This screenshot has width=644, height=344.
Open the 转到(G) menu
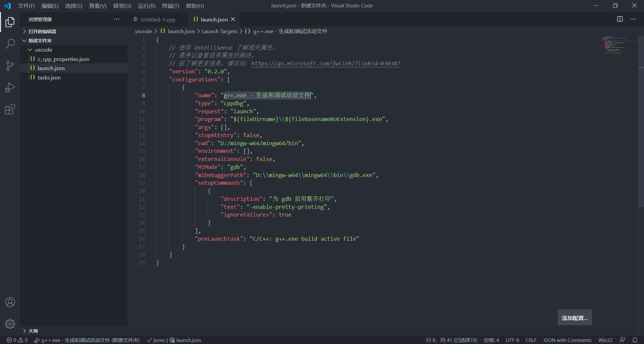(122, 6)
